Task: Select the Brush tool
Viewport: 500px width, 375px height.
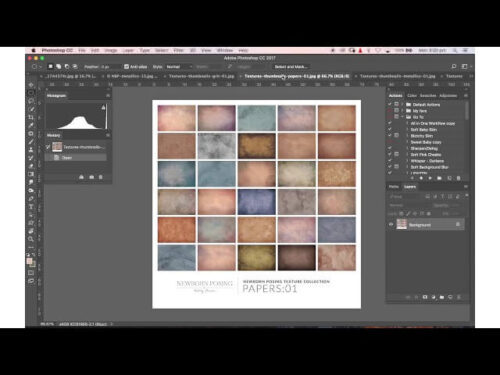Action: [31, 142]
